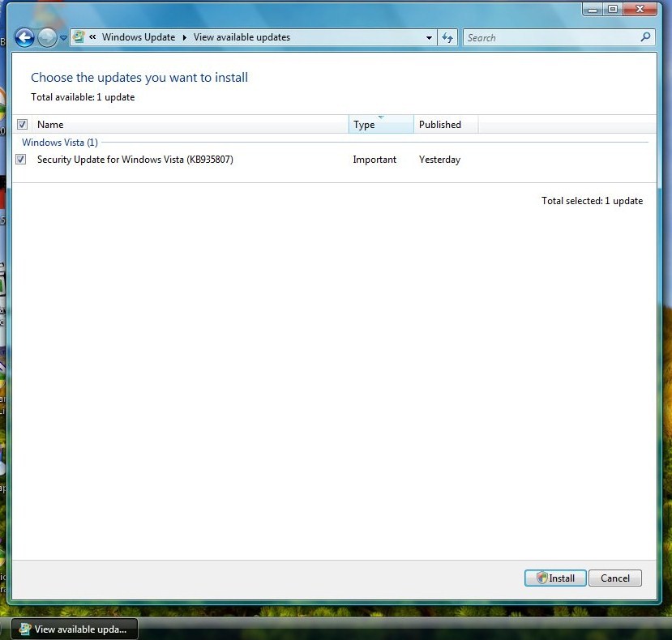Click the Windows Update address bar icon
Image resolution: width=672 pixels, height=640 pixels.
(79, 36)
